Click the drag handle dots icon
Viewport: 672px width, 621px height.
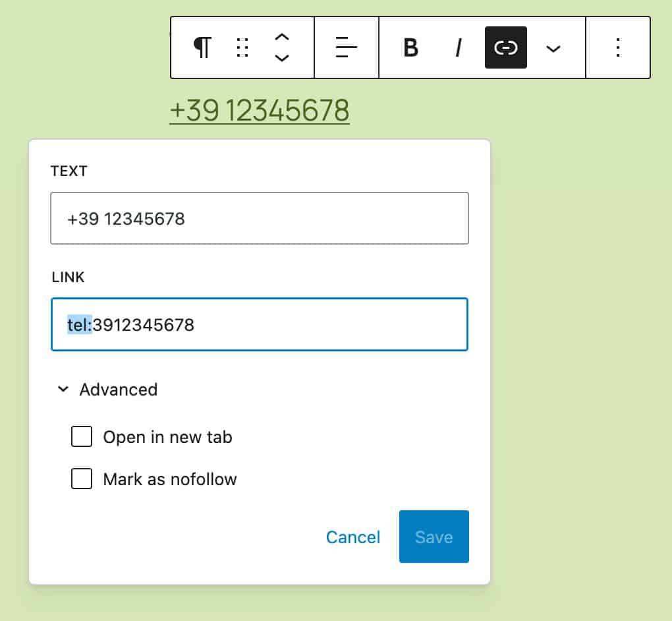(x=242, y=47)
